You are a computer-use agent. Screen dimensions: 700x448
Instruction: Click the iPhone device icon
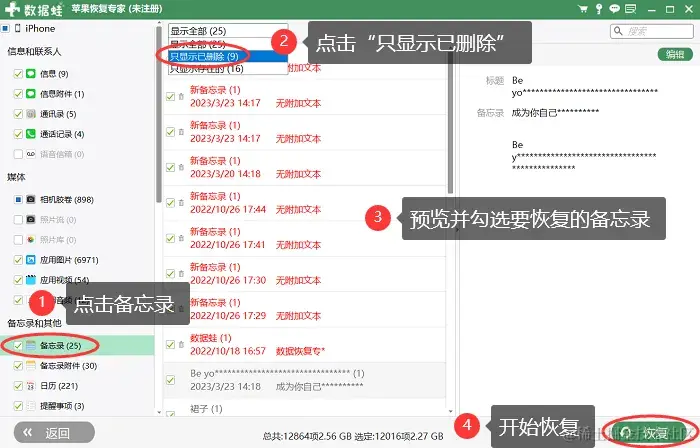[x=18, y=29]
